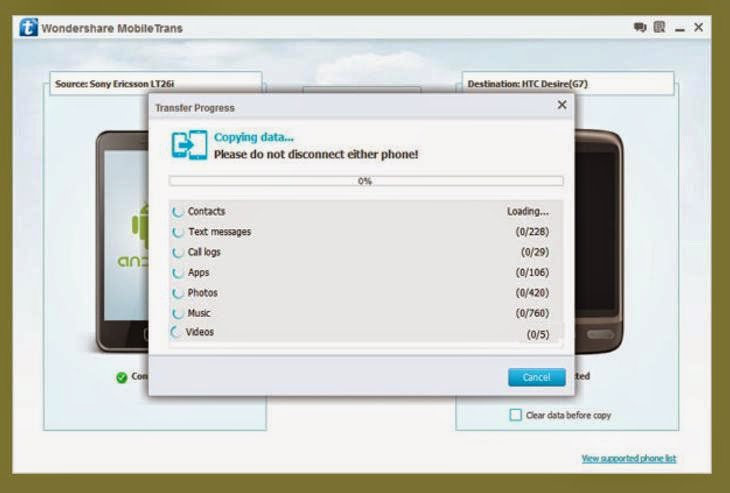Viewport: 730px width, 493px height.
Task: Enable Clear data before copy checkbox
Action: pyautogui.click(x=515, y=415)
